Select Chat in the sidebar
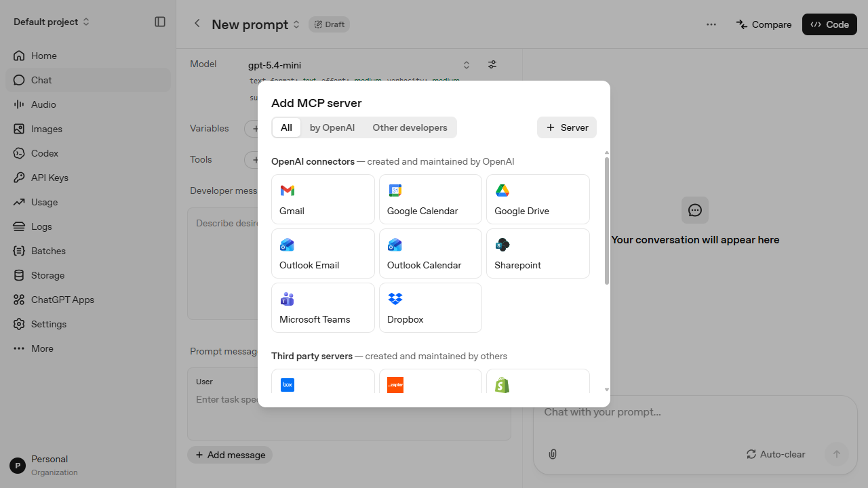This screenshot has height=488, width=868. coord(88,80)
